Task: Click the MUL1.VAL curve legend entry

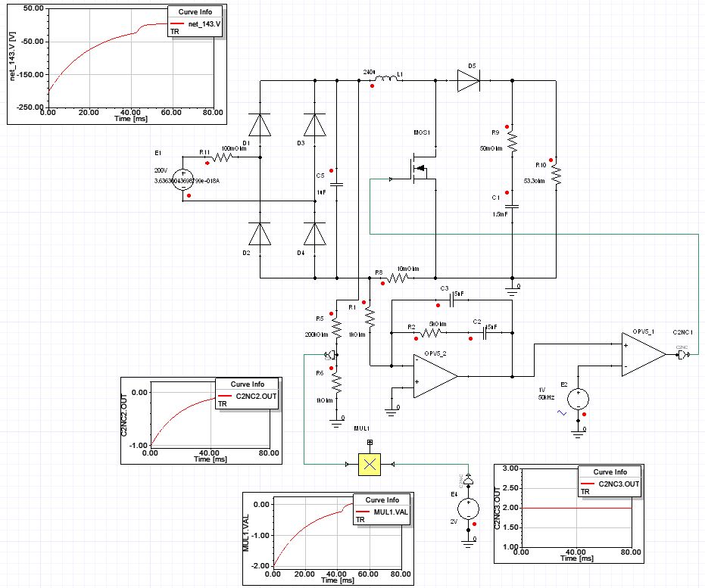Action: coord(382,512)
